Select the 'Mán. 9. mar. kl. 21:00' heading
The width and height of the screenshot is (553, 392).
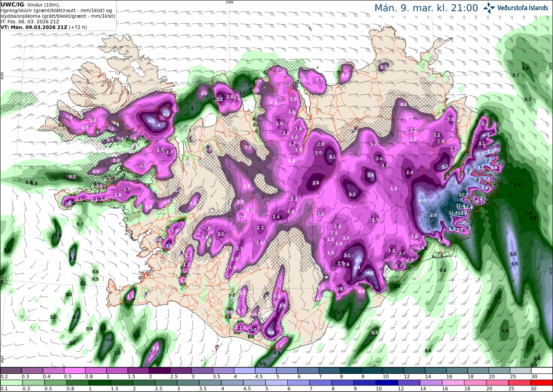coord(426,8)
